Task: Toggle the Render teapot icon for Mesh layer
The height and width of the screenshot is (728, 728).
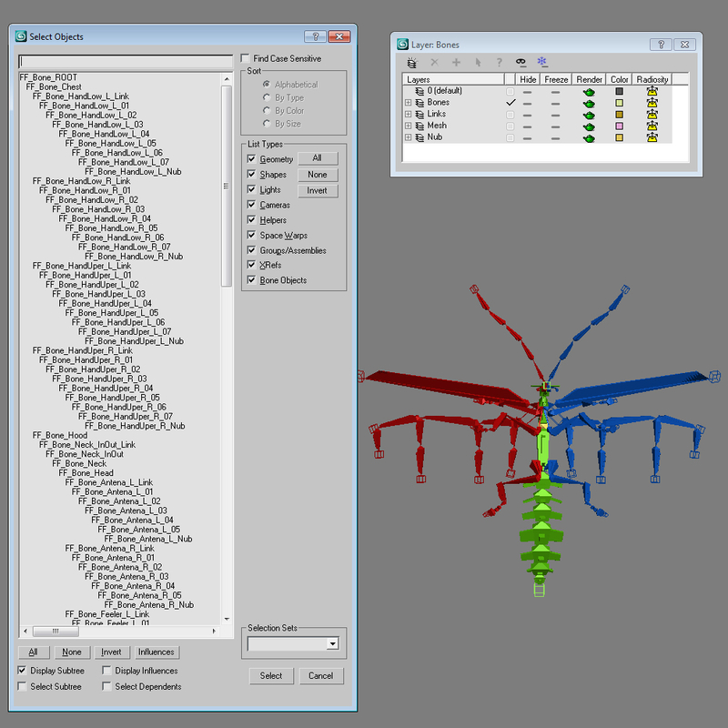Action: pyautogui.click(x=588, y=126)
